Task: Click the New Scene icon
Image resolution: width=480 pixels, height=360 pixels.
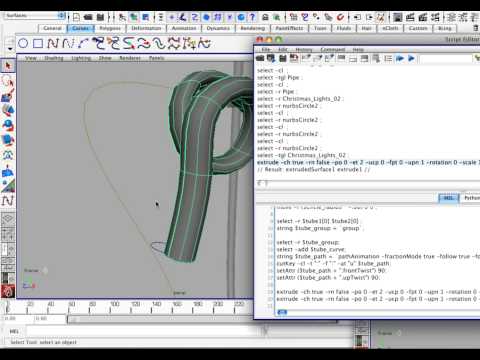Action: point(76,17)
